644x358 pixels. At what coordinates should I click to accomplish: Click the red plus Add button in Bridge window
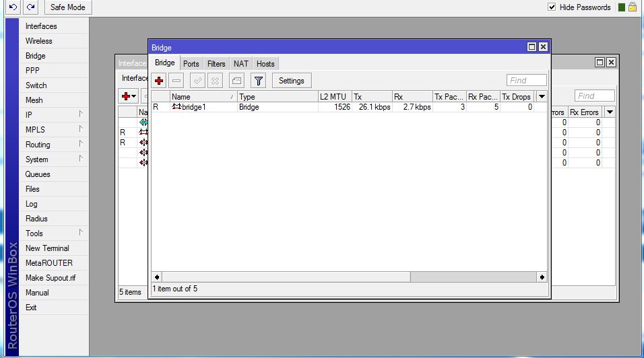[159, 81]
